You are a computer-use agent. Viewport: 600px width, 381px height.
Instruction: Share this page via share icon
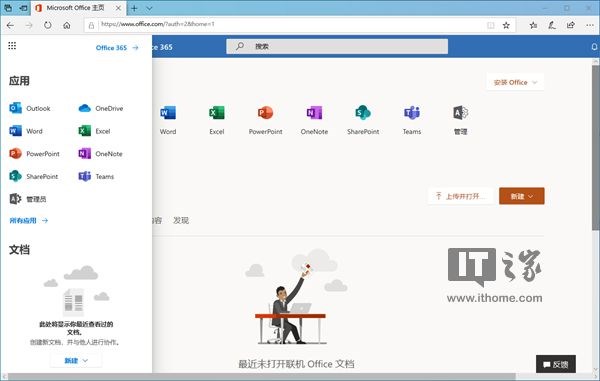coord(571,25)
